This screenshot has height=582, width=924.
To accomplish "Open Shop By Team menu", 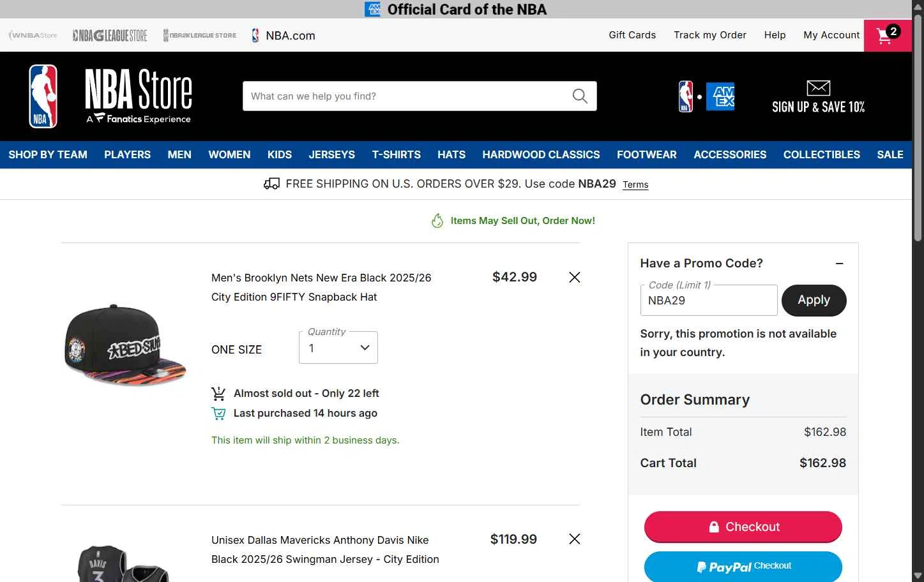I will point(48,154).
